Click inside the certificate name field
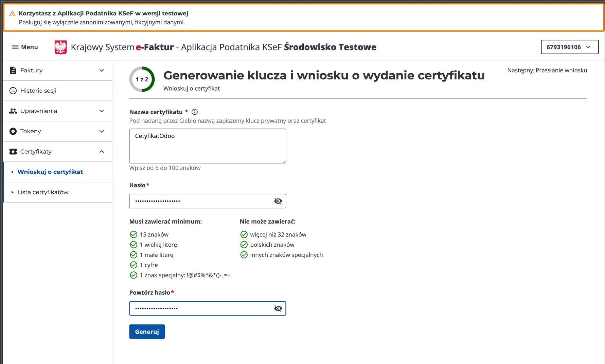This screenshot has width=605, height=364. coord(207,146)
